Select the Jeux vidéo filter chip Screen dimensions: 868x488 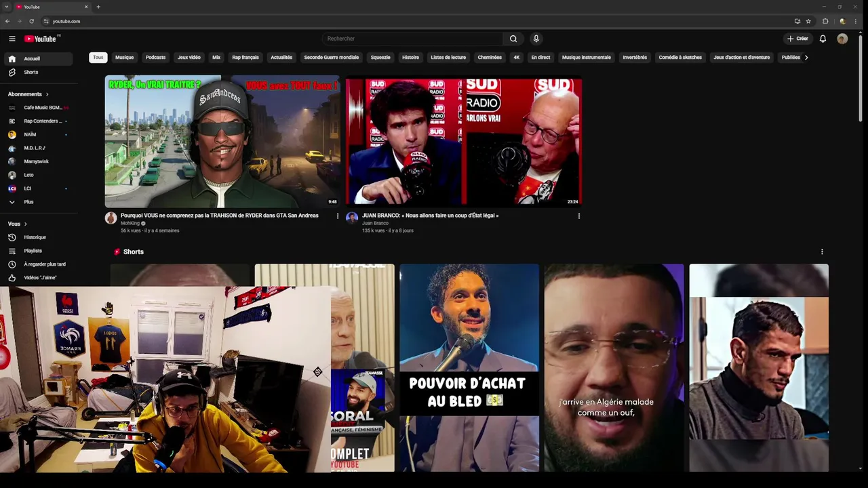pos(189,58)
